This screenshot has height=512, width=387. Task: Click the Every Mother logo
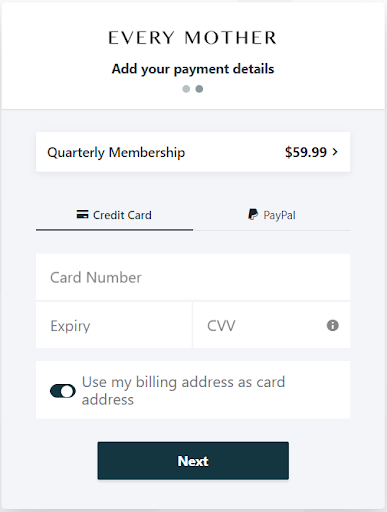[x=193, y=38]
